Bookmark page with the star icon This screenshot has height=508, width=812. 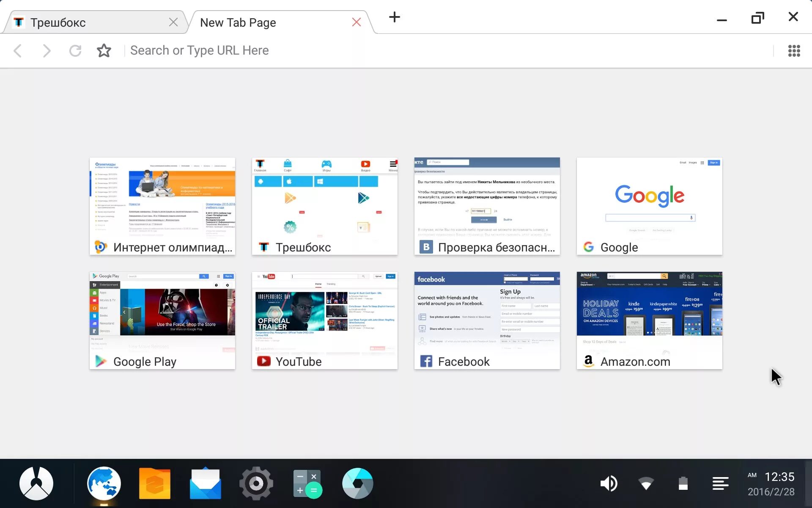pos(104,51)
